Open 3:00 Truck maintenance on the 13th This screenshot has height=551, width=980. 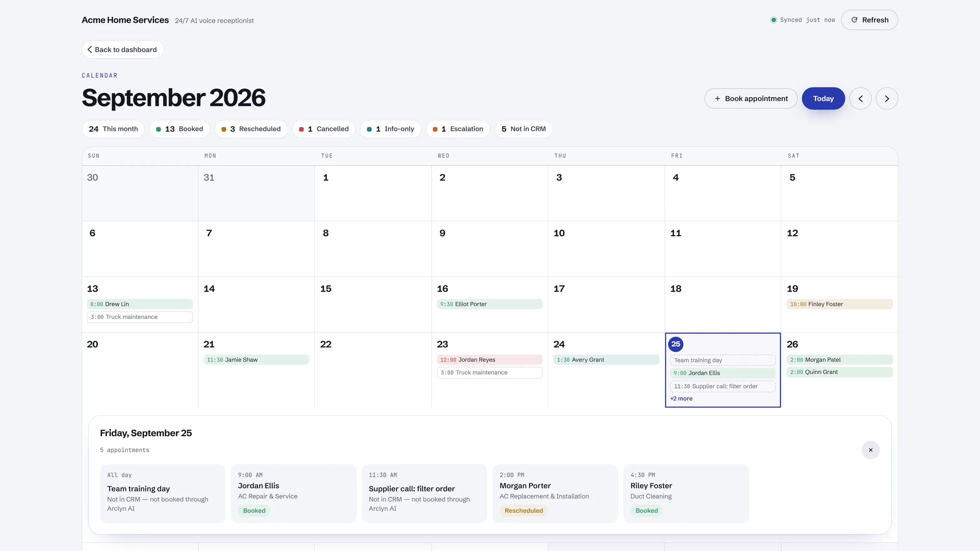click(140, 317)
